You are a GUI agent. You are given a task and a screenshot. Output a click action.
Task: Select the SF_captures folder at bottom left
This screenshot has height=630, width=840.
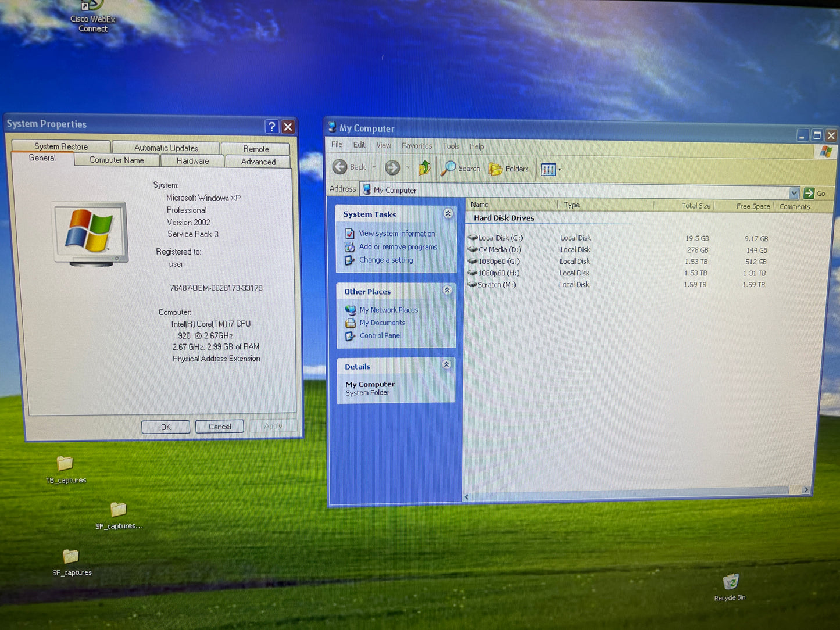[x=72, y=562]
